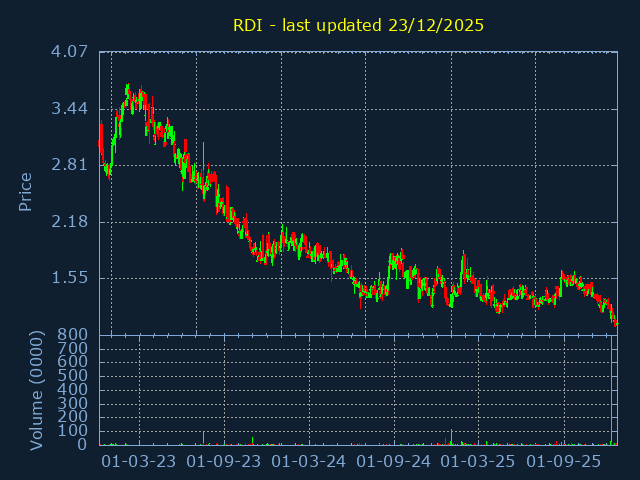
Task: Click the Price axis label
Action: 26,191
